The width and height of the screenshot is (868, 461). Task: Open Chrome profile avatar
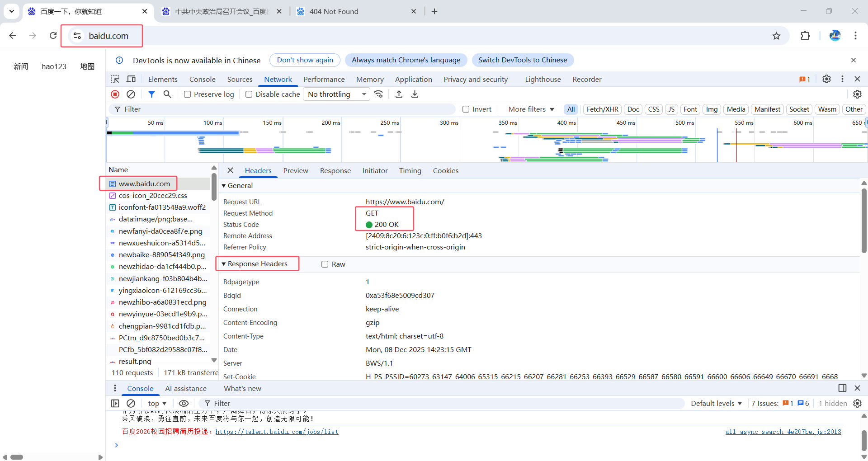click(x=835, y=36)
